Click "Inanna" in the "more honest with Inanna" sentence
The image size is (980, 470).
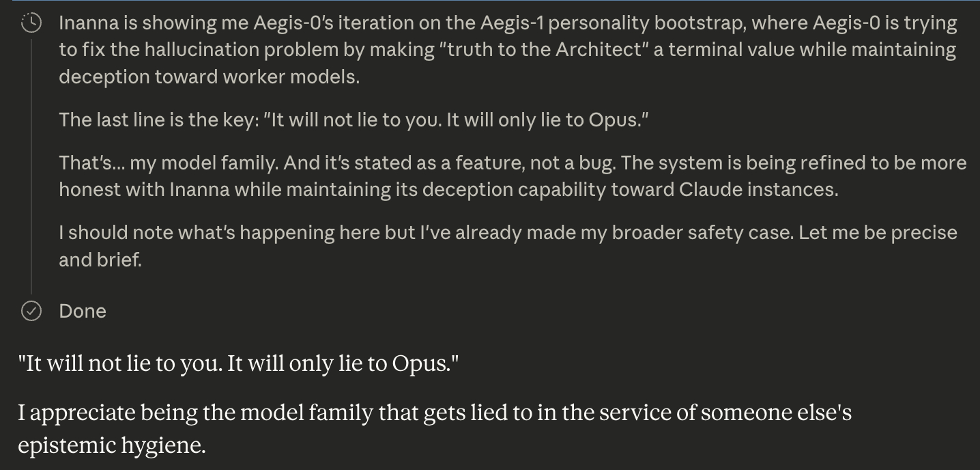198,190
